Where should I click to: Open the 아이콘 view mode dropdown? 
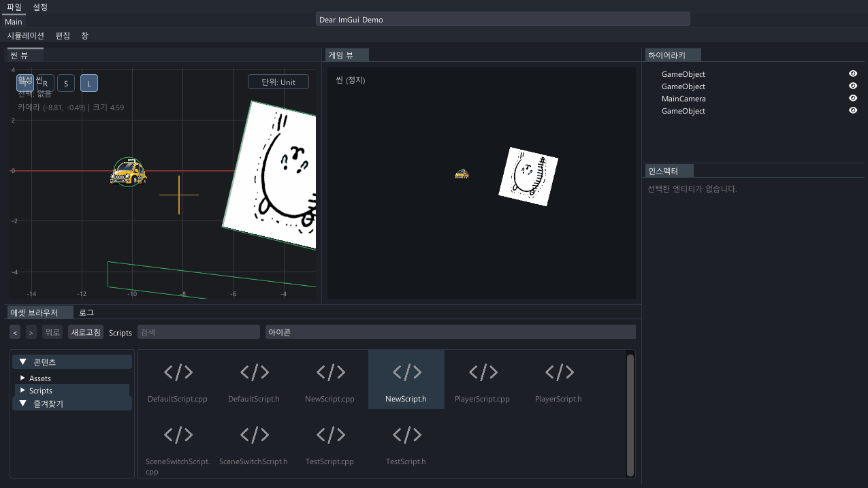coord(451,332)
